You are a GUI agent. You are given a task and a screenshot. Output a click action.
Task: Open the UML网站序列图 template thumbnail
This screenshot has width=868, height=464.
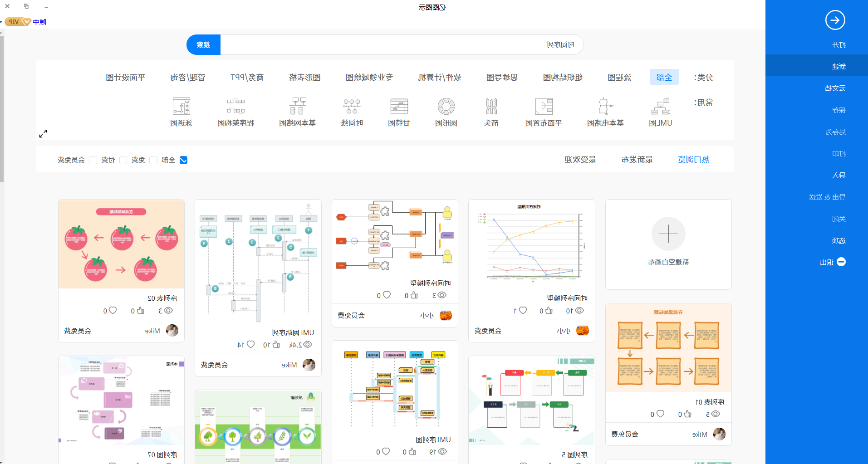258,261
